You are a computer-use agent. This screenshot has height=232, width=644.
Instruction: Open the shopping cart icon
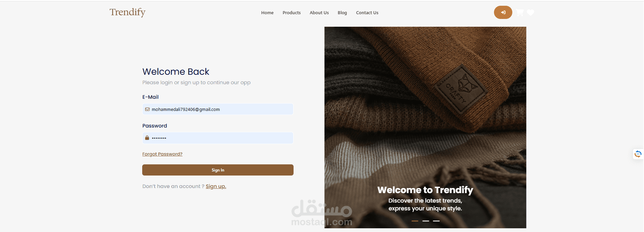click(x=520, y=13)
